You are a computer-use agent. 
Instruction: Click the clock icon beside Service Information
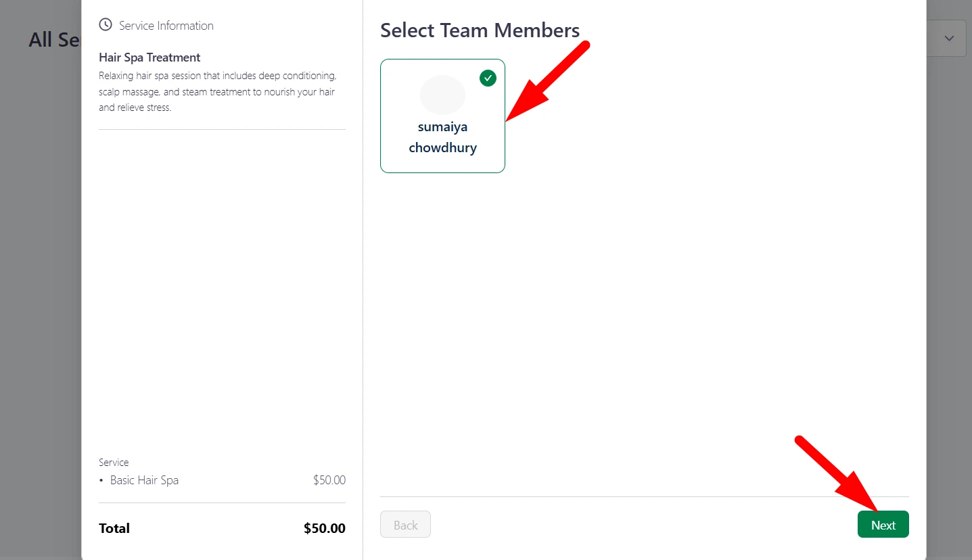click(106, 24)
